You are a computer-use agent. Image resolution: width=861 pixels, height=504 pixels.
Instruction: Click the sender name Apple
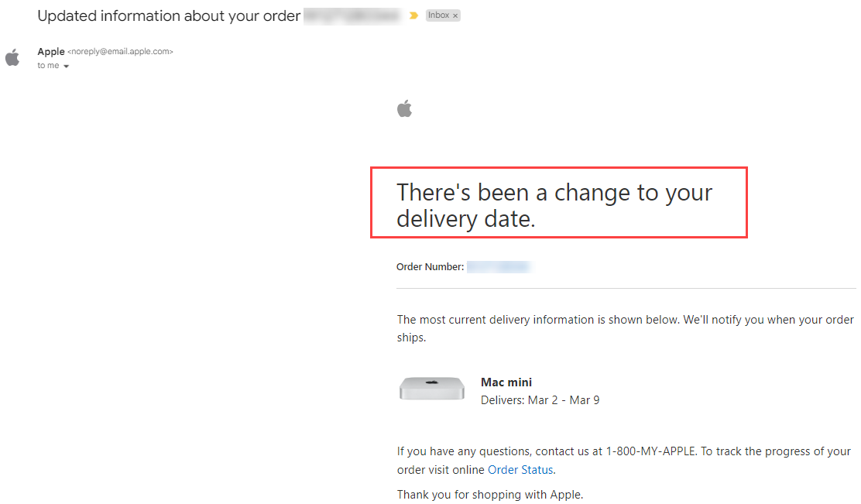[x=51, y=52]
